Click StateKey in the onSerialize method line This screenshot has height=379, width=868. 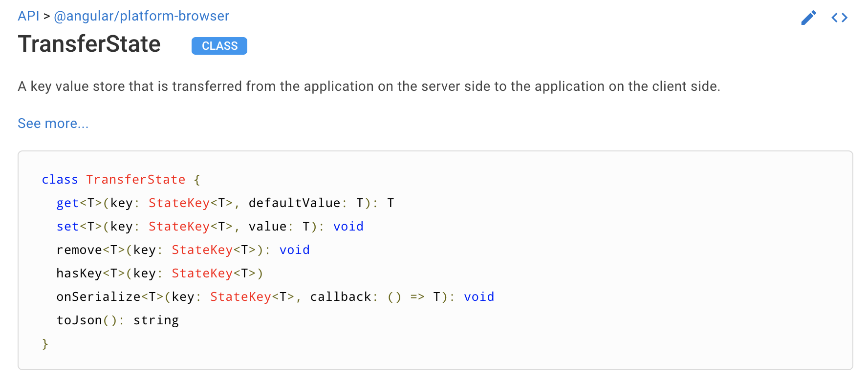[240, 297]
